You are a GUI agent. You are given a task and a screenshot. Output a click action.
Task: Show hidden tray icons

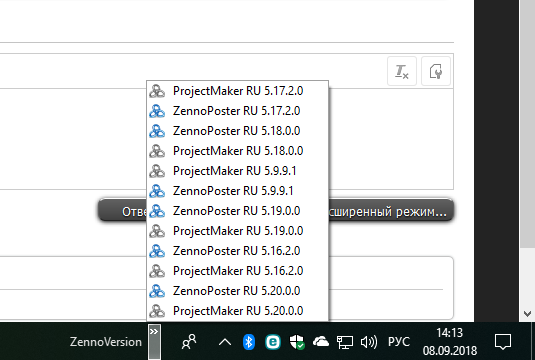(225, 342)
